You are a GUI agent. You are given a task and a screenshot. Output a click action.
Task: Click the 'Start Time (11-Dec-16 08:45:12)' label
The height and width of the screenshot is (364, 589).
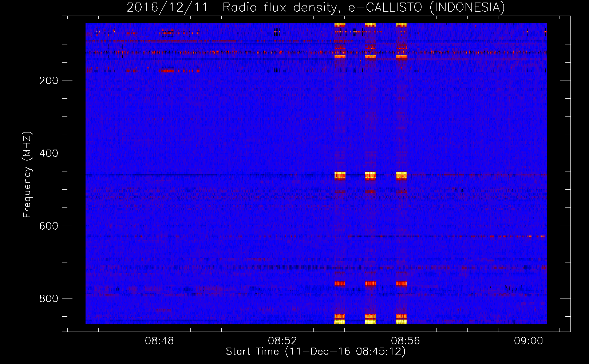316,352
